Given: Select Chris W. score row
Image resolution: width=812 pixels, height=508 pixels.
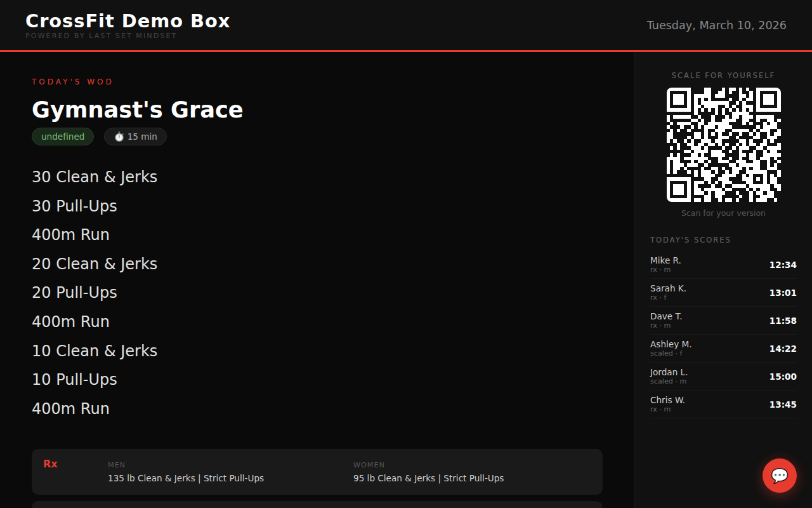Looking at the screenshot, I should 723,404.
